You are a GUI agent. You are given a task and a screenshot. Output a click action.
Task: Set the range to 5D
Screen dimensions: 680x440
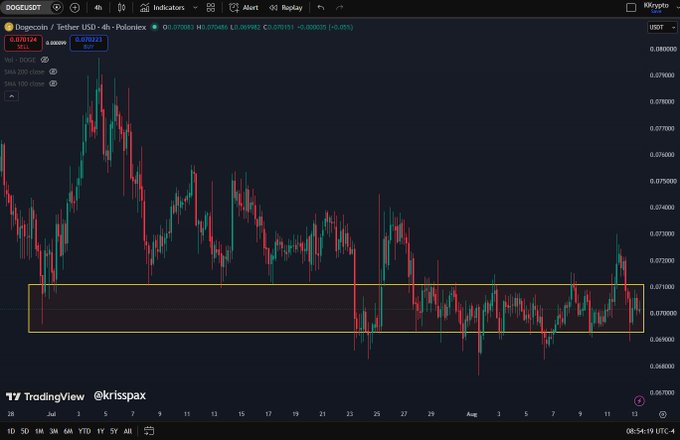(x=25, y=431)
